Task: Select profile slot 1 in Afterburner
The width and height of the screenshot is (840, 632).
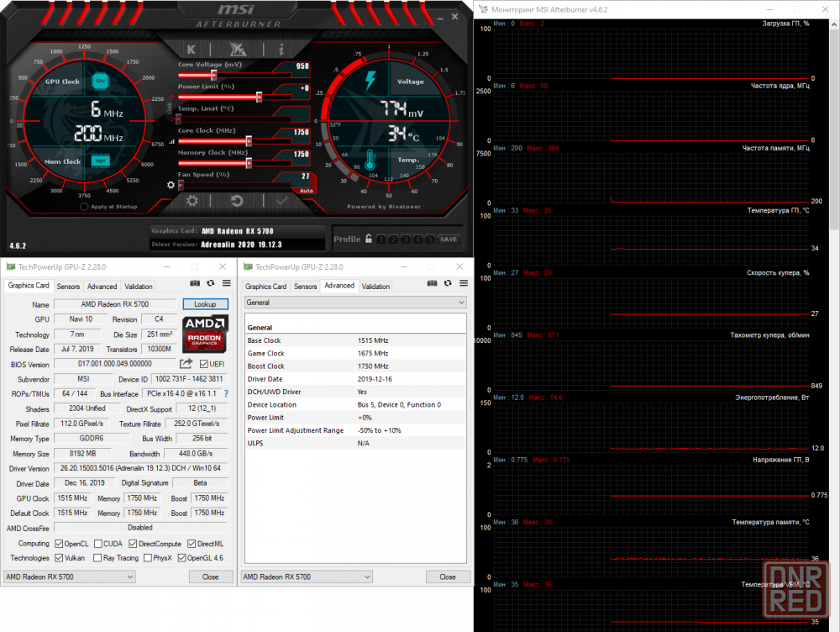Action: 381,239
